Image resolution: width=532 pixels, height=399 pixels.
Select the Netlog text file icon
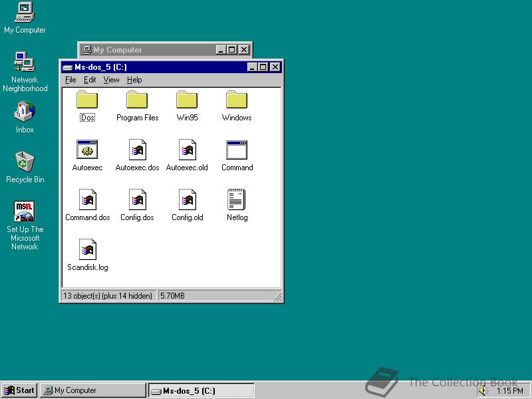click(237, 199)
